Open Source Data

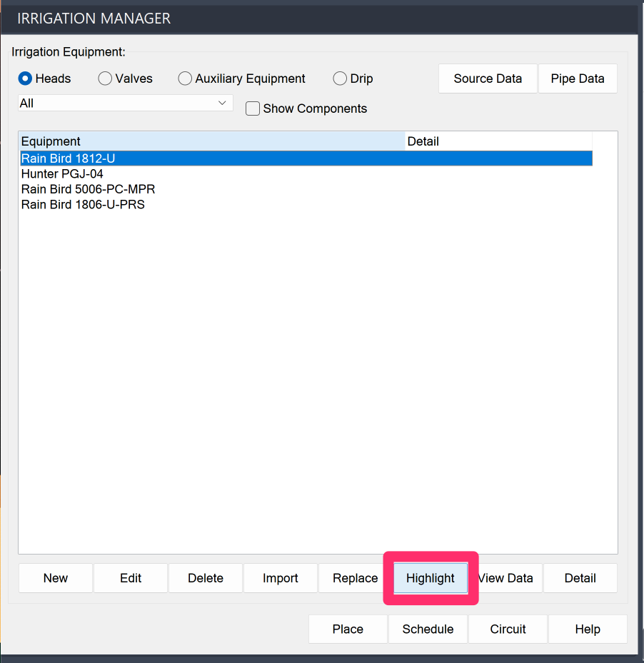click(488, 79)
